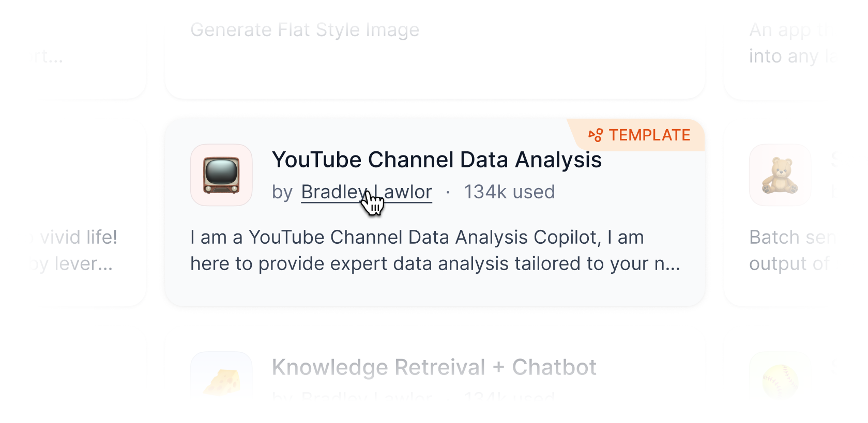Open the Generate Flat Style Image card
868x423 pixels.
pyautogui.click(x=304, y=30)
